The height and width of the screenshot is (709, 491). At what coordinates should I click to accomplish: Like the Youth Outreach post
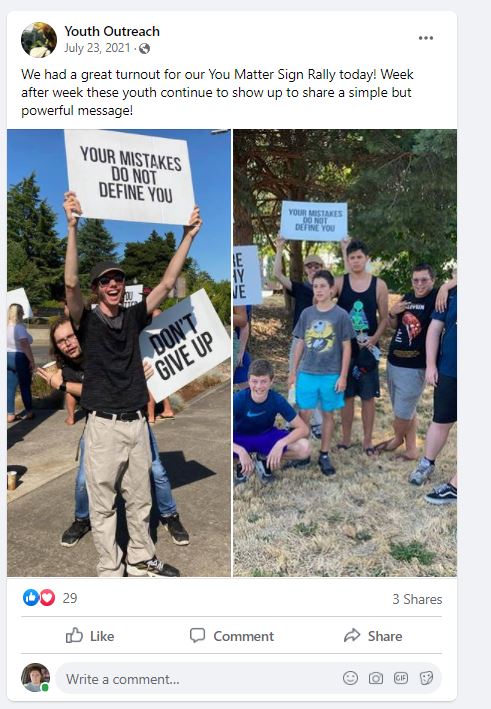pyautogui.click(x=90, y=636)
